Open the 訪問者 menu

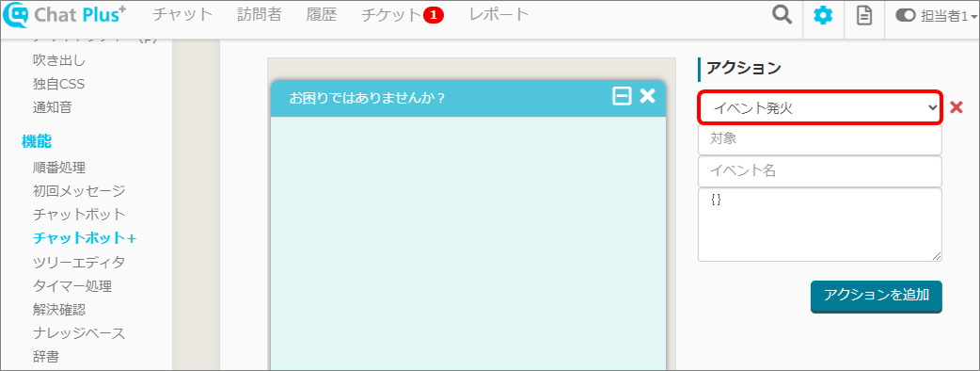(260, 15)
